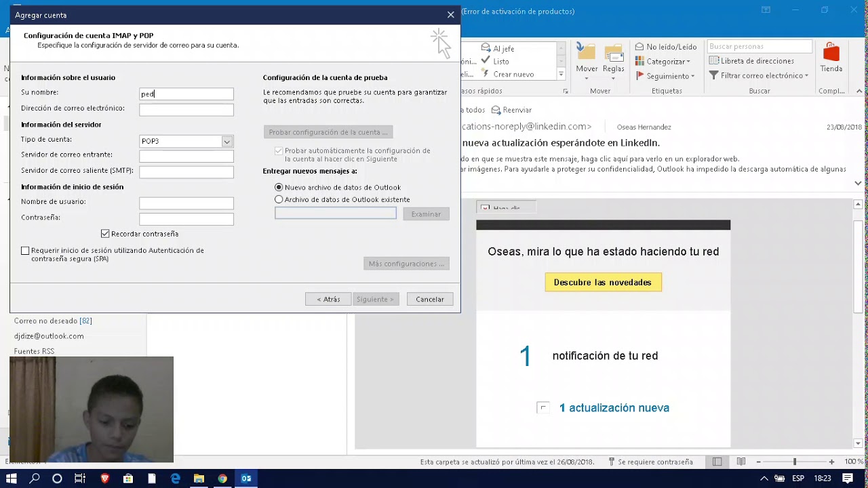Select djdize@outlook.com account in folder pane
This screenshot has width=868, height=488.
(x=49, y=336)
